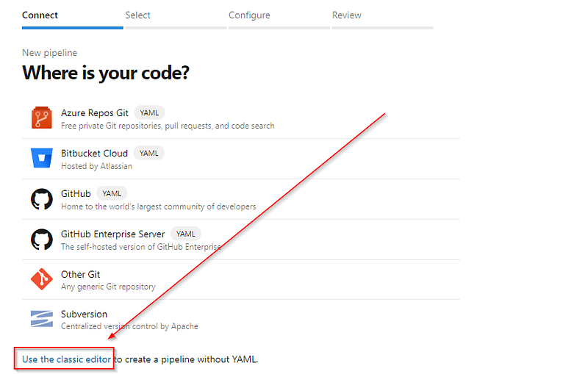Go to the Configure step tab
The height and width of the screenshot is (374, 588).
(x=249, y=15)
